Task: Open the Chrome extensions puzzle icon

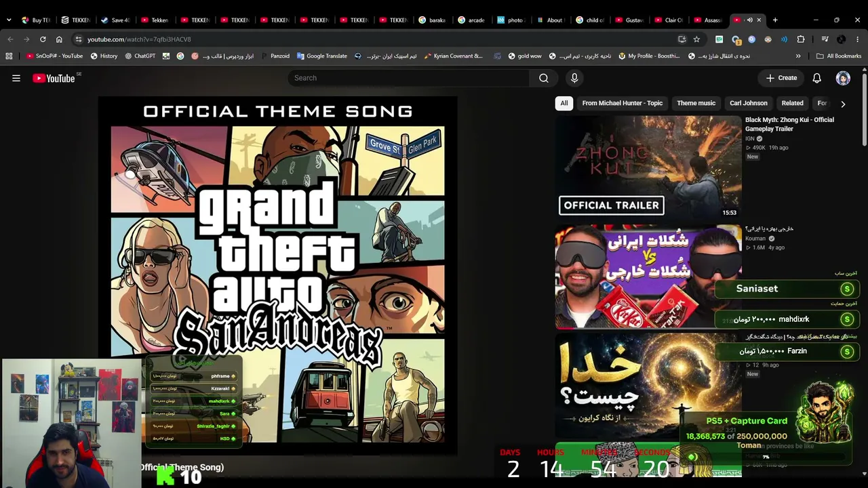Action: tap(801, 39)
